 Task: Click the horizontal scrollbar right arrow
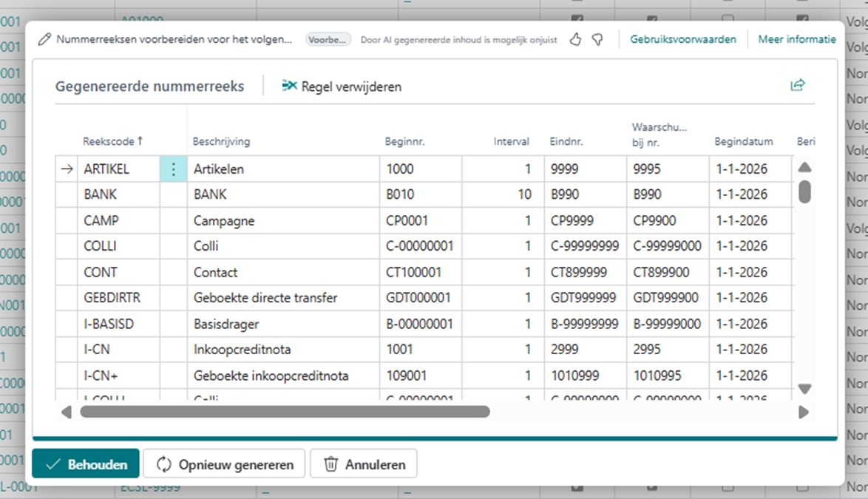804,412
